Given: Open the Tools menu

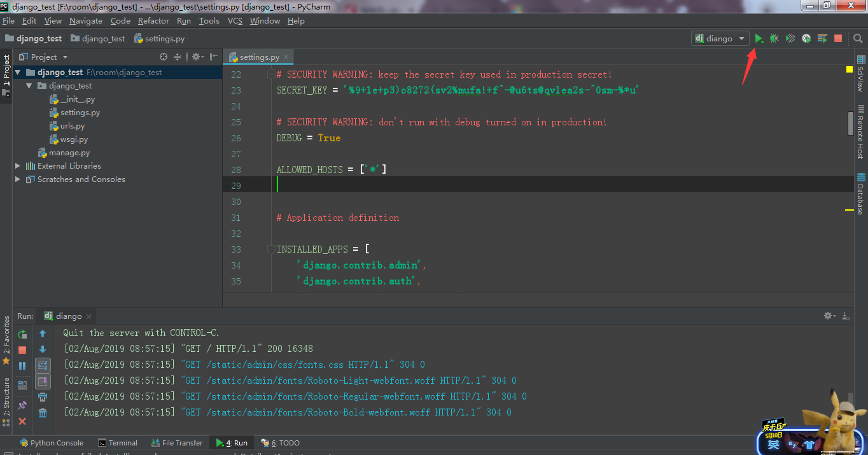Looking at the screenshot, I should coord(209,21).
